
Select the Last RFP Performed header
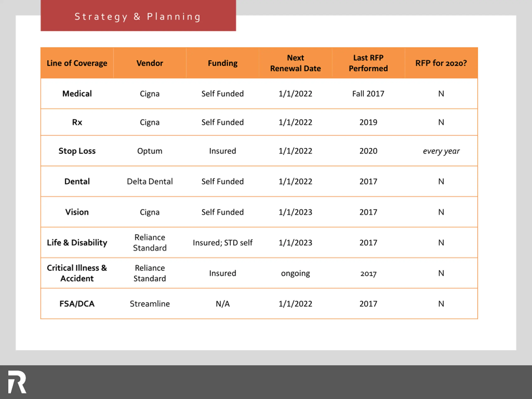[x=368, y=63]
